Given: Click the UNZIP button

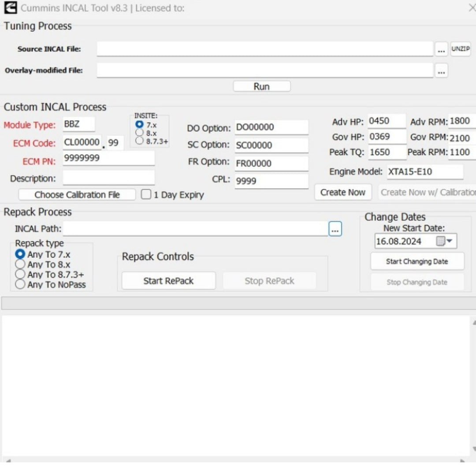Looking at the screenshot, I should pyautogui.click(x=460, y=49).
